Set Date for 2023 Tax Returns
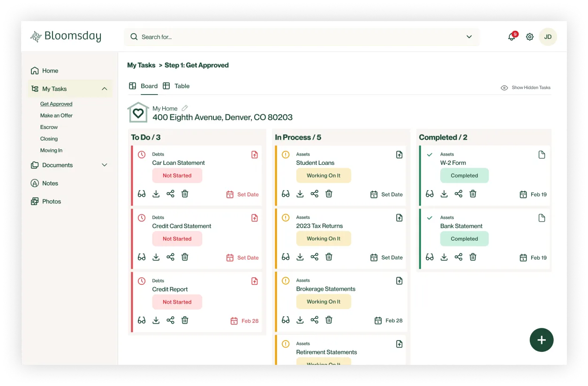 coord(386,258)
